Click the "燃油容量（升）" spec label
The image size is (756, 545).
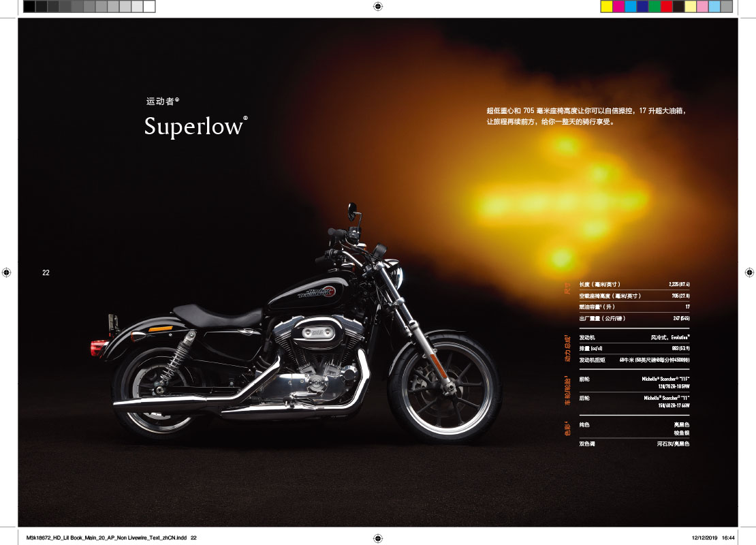tap(597, 307)
